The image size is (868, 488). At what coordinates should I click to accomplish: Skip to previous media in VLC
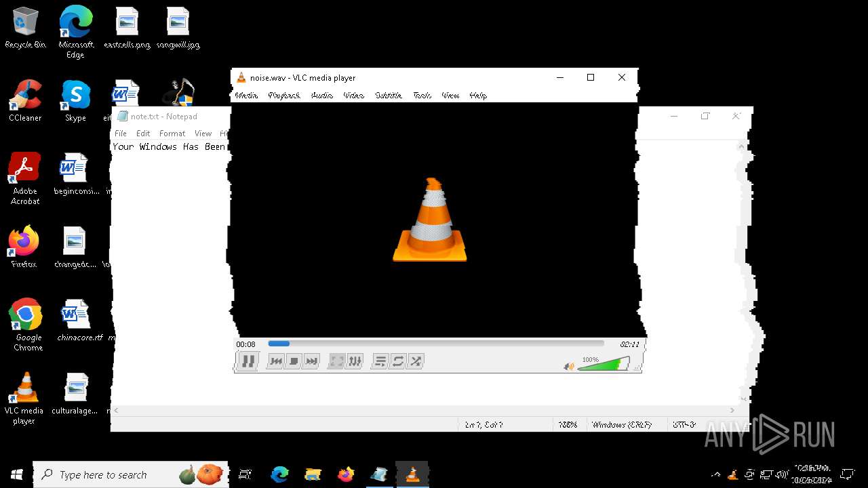[275, 361]
